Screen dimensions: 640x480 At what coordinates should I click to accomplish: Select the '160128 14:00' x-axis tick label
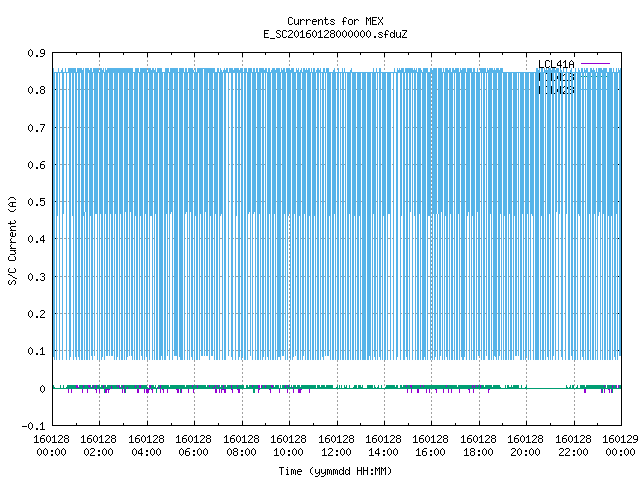pyautogui.click(x=383, y=446)
